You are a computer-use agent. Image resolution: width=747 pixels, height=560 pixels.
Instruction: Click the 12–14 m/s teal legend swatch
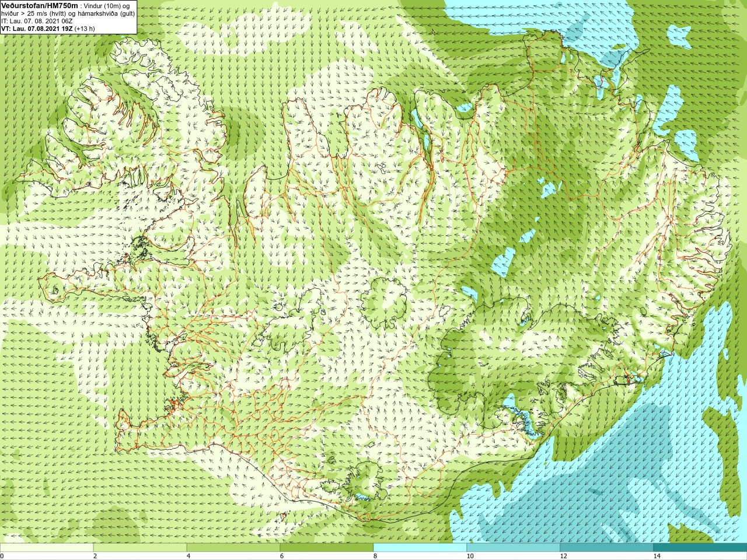point(607,548)
